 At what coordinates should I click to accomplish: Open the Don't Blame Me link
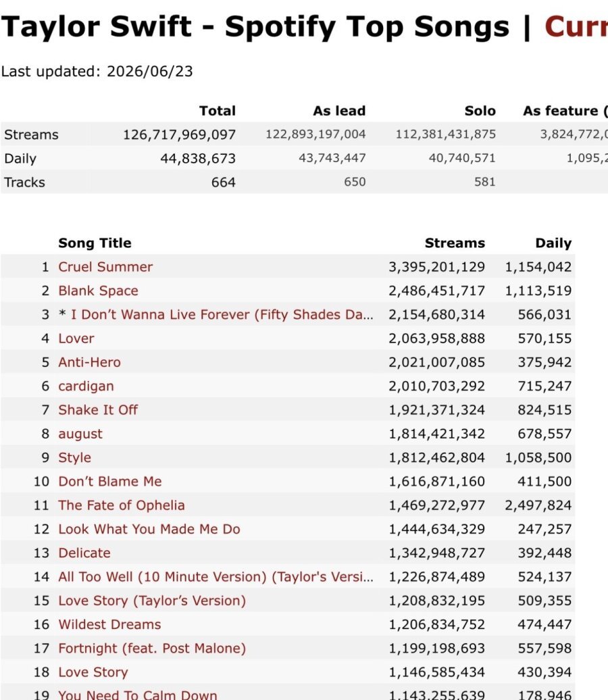coord(110,481)
